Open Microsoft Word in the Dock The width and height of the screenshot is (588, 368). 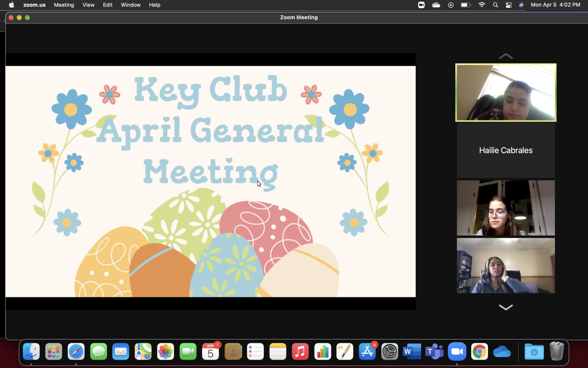[412, 352]
